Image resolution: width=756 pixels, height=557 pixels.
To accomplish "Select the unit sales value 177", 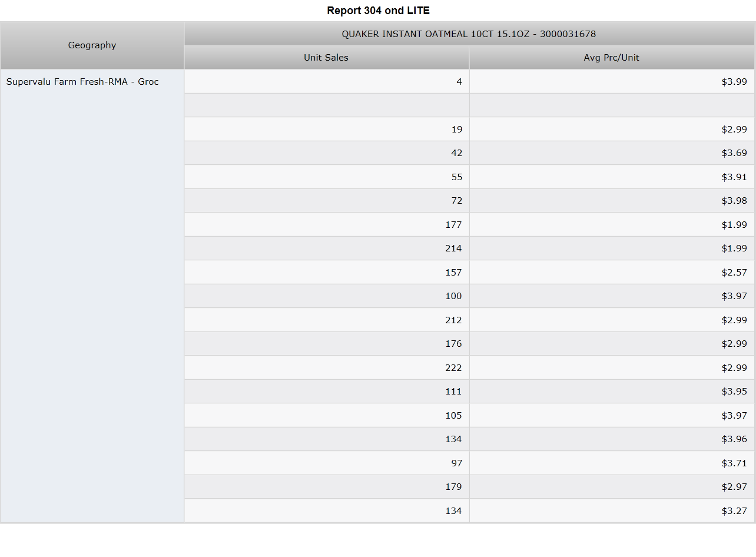I will (327, 225).
